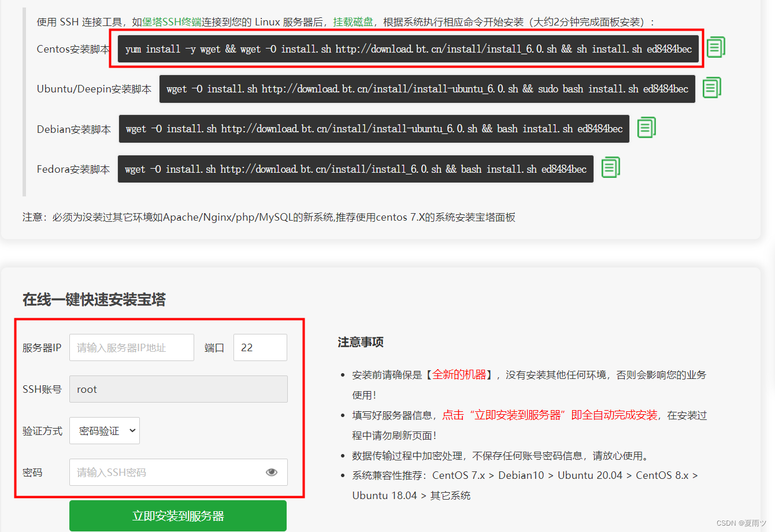Click the 立即安装到服务器 button
The width and height of the screenshot is (775, 532).
coord(178,516)
